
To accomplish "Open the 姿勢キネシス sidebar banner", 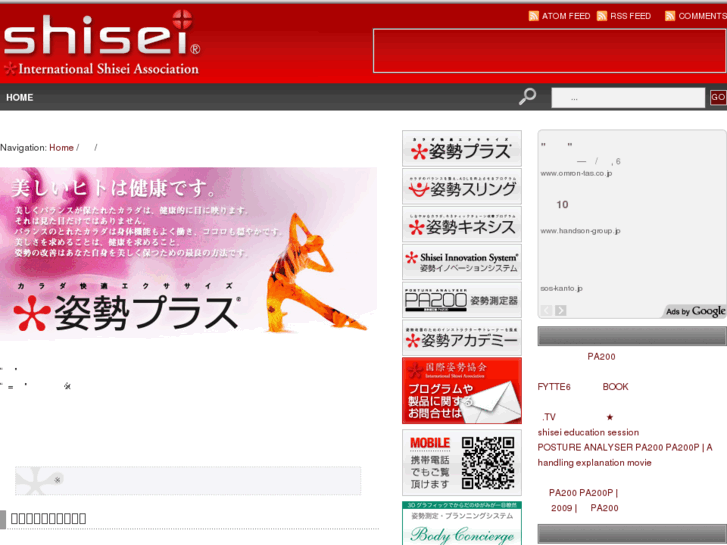I will 462,224.
